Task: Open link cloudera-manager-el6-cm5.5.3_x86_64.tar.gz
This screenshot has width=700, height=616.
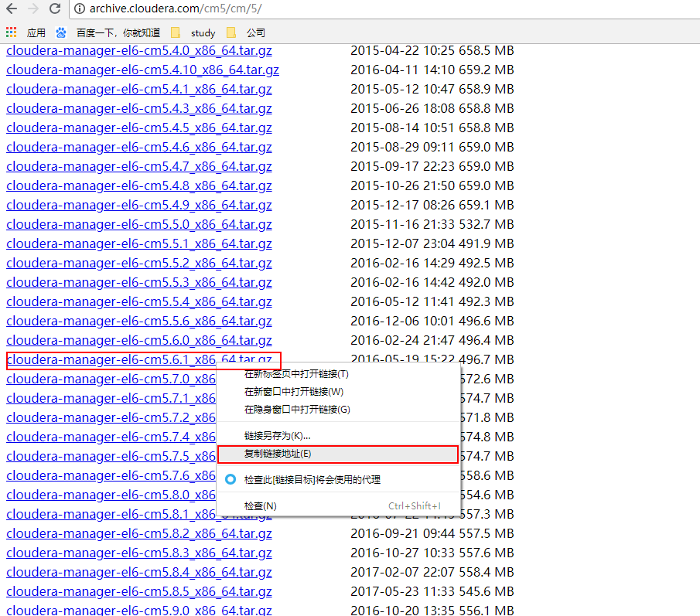Action: (x=138, y=282)
